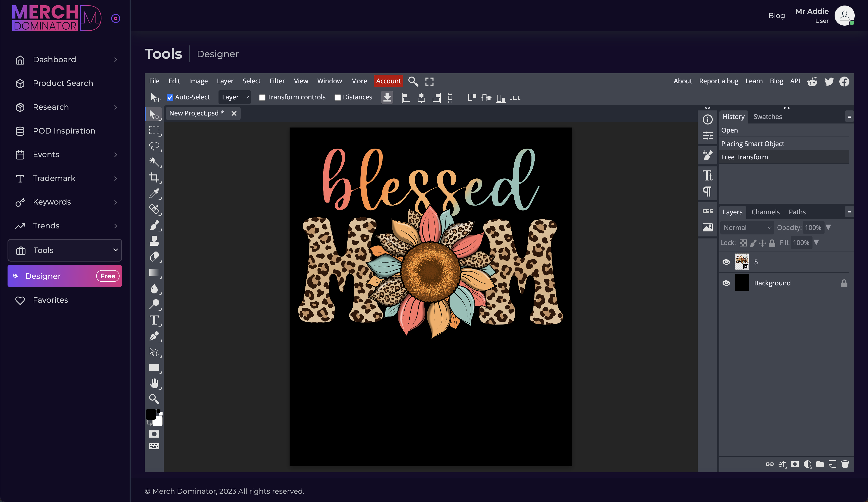
Task: Expand the Layer dropdown selector
Action: tap(234, 97)
